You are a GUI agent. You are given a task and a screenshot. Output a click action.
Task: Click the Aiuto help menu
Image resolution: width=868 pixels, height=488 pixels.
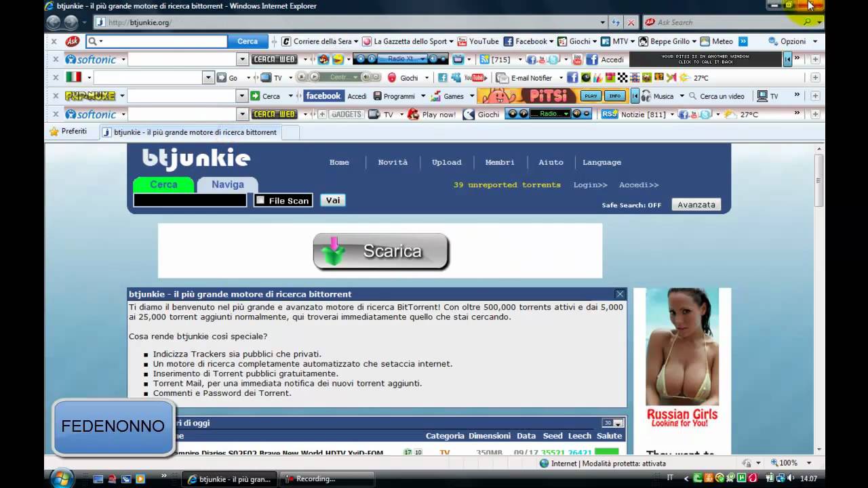click(x=551, y=163)
